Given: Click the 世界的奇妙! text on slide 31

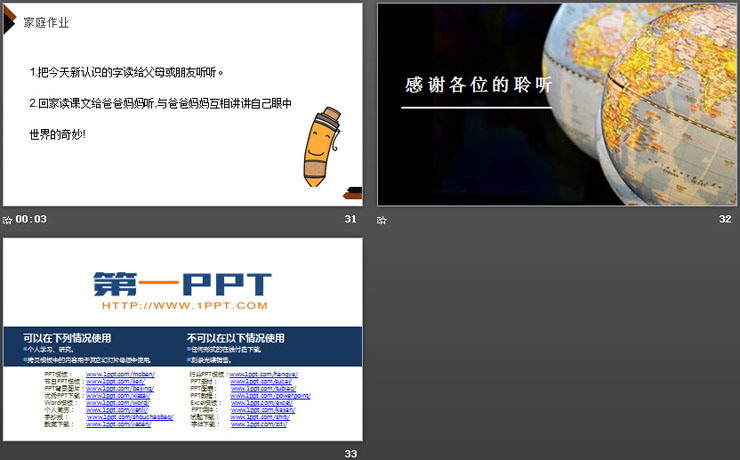Looking at the screenshot, I should (x=58, y=134).
